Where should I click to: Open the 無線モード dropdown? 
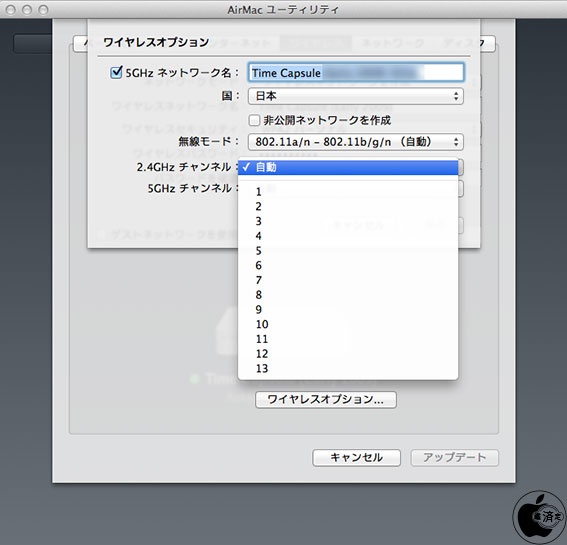coord(355,142)
